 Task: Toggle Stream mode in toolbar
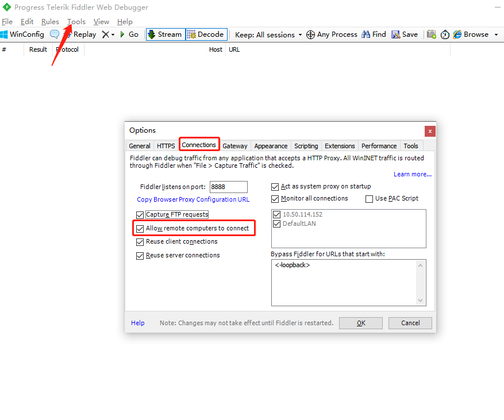coord(166,34)
